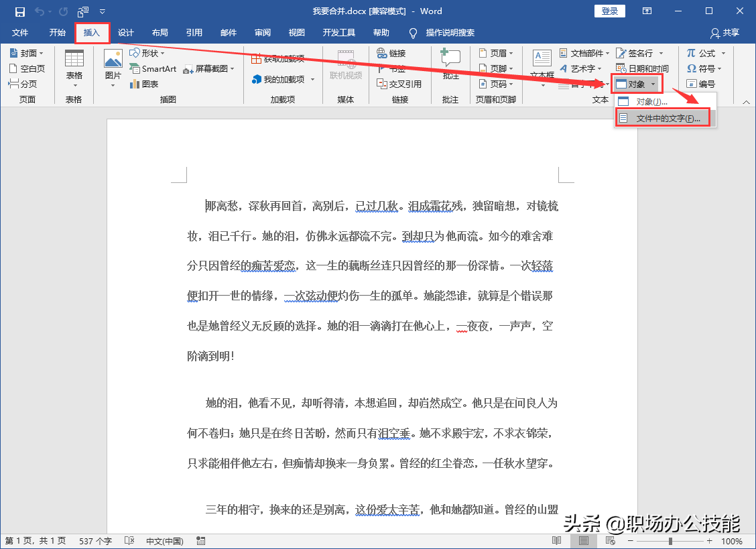
Task: Insert a hyperlink using 链接
Action: 391,53
